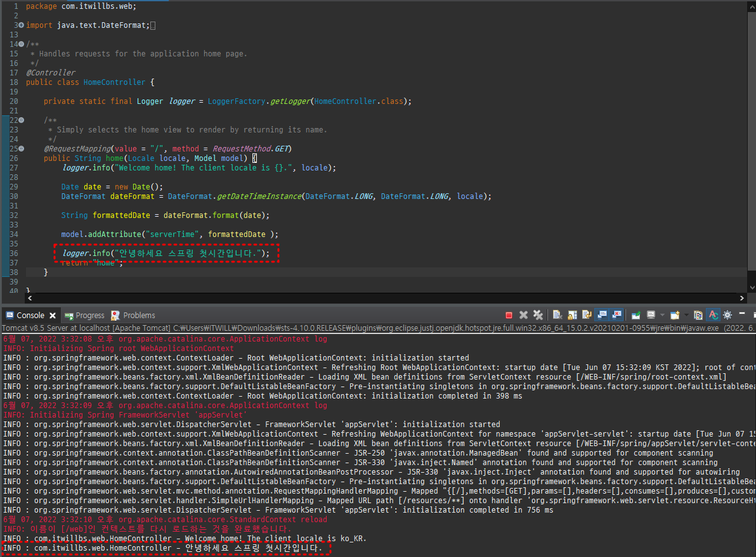The width and height of the screenshot is (756, 557).
Task: Close the Console tab
Action: click(x=53, y=316)
